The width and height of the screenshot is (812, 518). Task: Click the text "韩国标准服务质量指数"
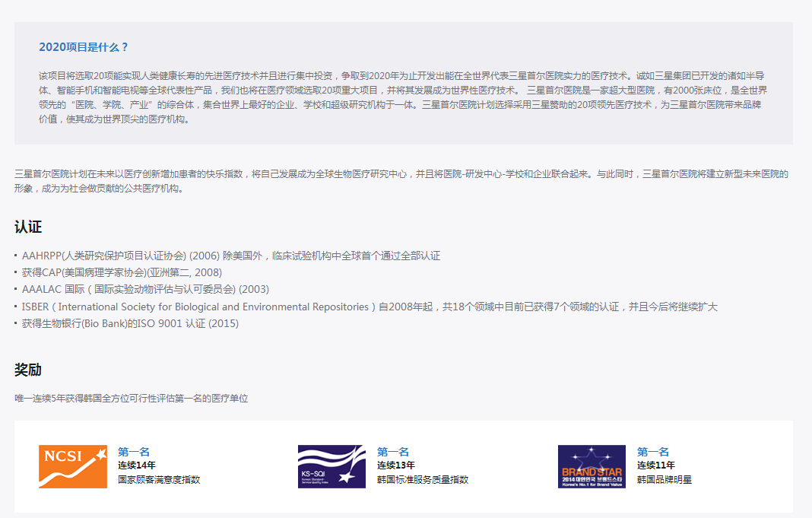tap(423, 480)
